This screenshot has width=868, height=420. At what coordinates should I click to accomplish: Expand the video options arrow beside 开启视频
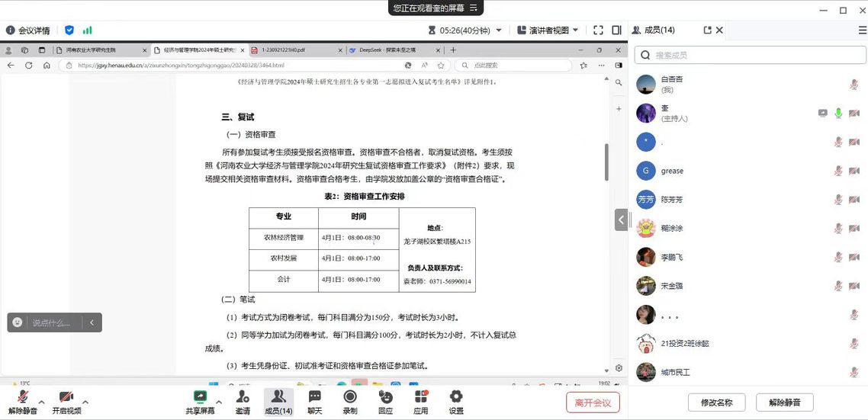click(x=85, y=402)
